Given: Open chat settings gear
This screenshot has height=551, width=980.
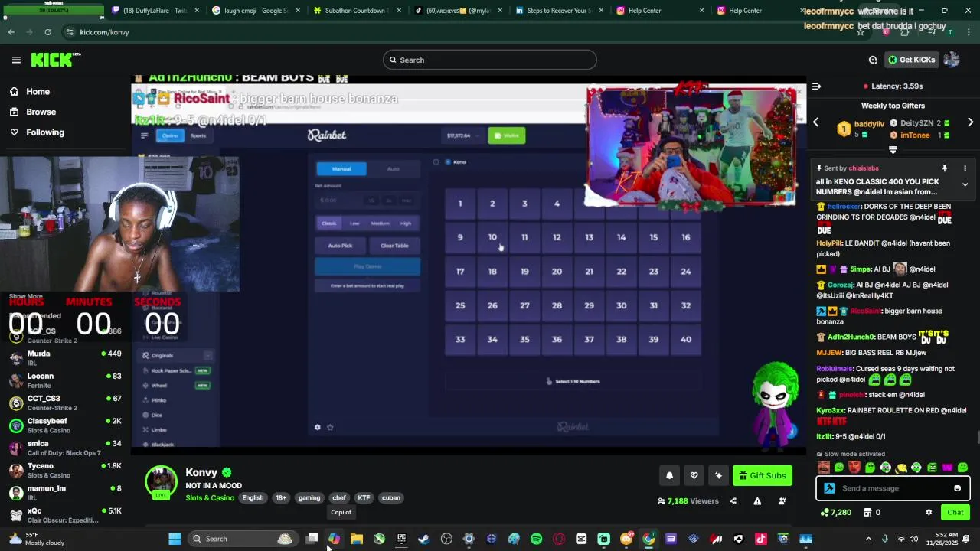Looking at the screenshot, I should coord(929,512).
